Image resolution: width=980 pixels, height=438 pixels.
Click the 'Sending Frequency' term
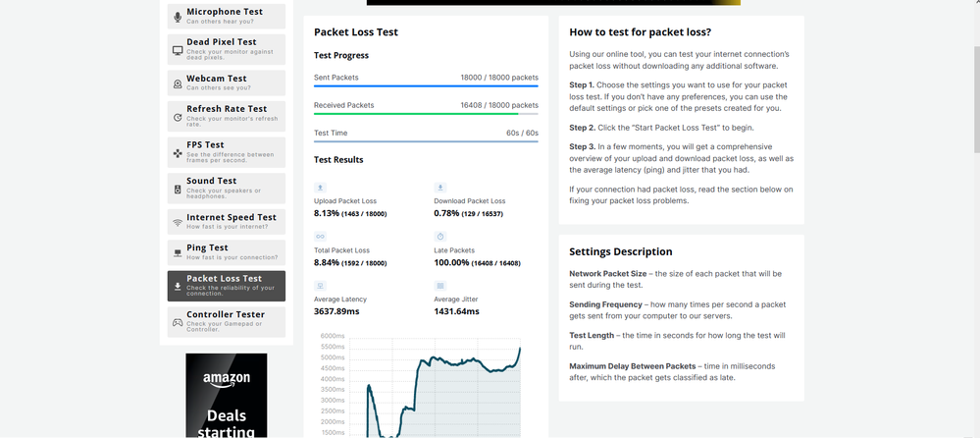click(605, 304)
